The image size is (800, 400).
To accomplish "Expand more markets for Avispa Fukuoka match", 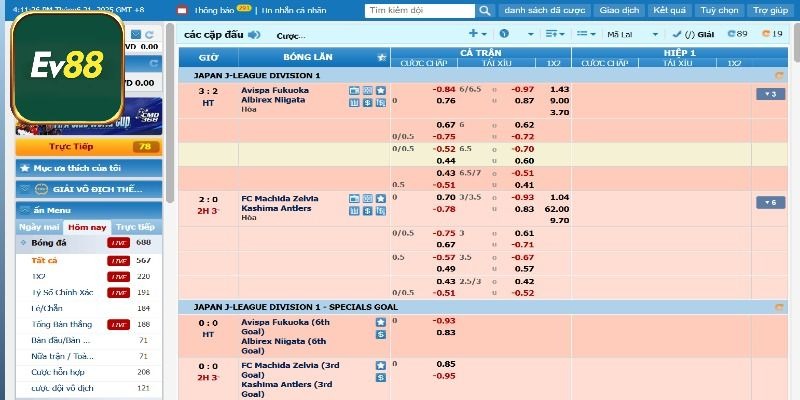I will coord(770,94).
